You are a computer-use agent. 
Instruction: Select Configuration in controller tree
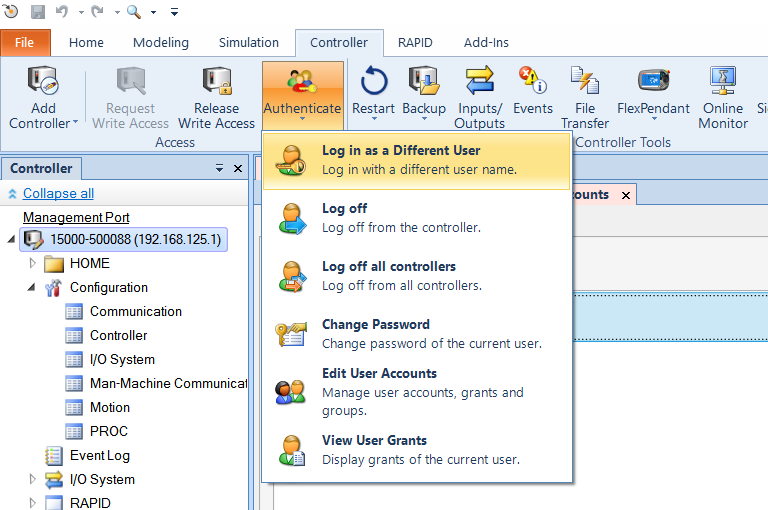(x=109, y=288)
